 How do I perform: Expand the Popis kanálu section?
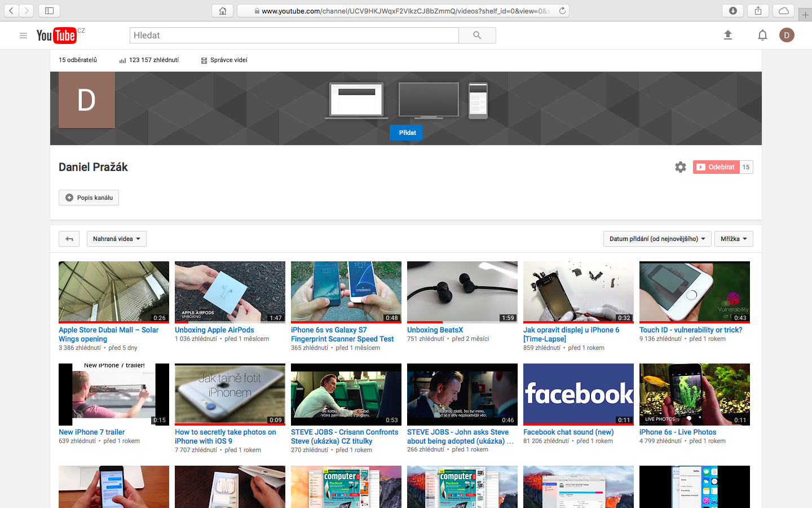coord(89,198)
